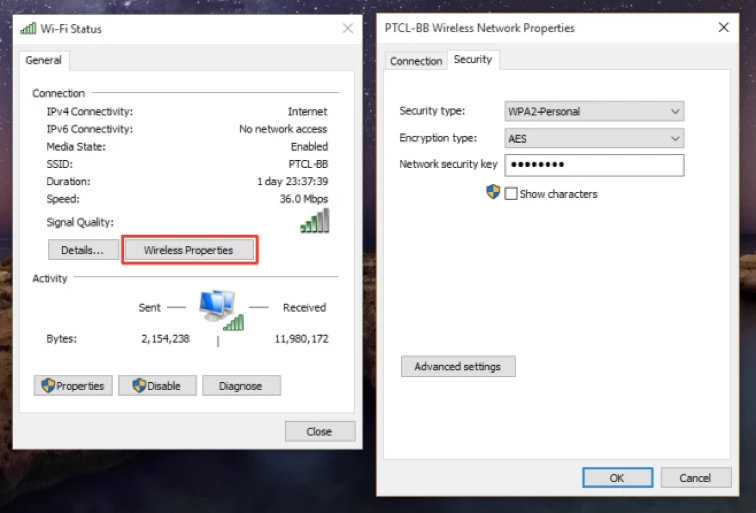756x513 pixels.
Task: Confirm with the OK button
Action: [x=618, y=478]
